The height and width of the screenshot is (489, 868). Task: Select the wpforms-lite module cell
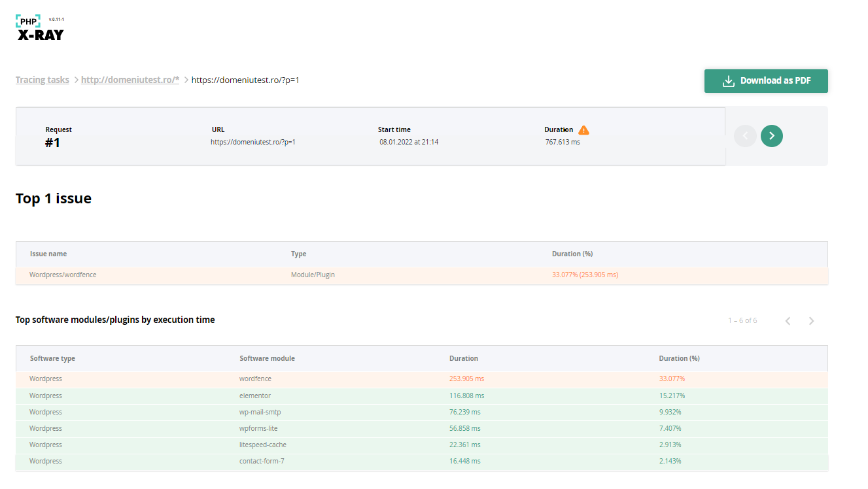click(259, 428)
